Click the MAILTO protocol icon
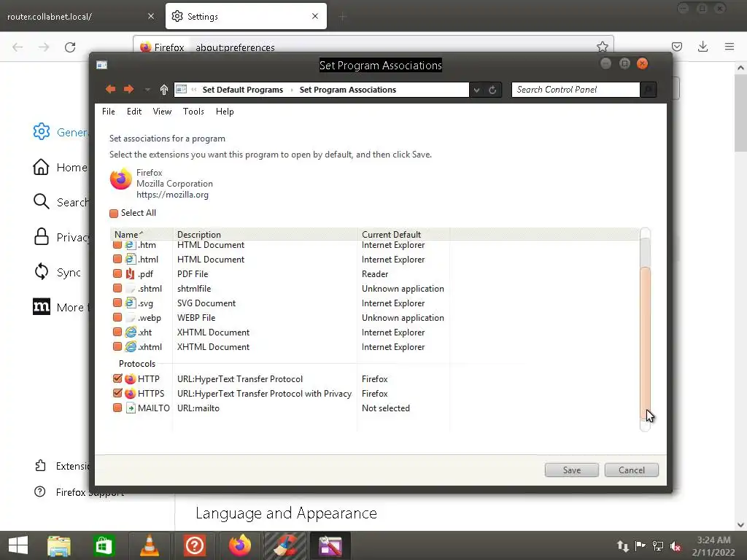The width and height of the screenshot is (747, 560). (131, 408)
